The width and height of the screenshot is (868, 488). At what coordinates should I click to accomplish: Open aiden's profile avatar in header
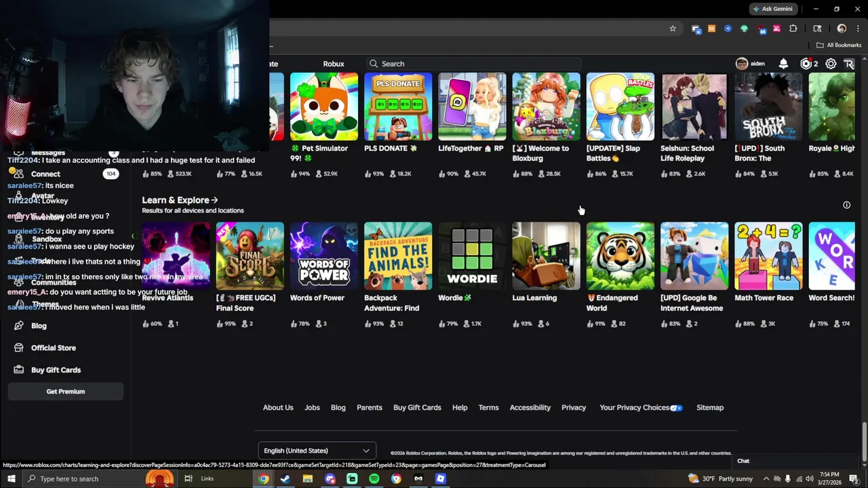[x=742, y=64]
